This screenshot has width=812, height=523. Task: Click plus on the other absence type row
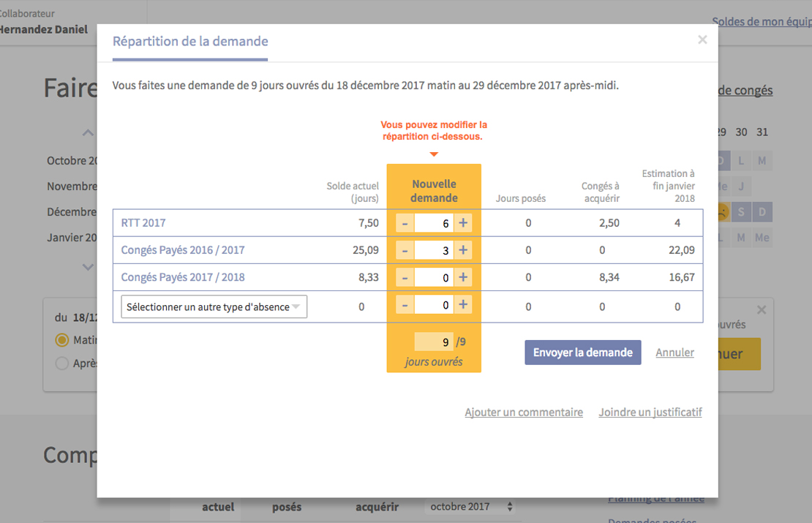[x=463, y=305]
